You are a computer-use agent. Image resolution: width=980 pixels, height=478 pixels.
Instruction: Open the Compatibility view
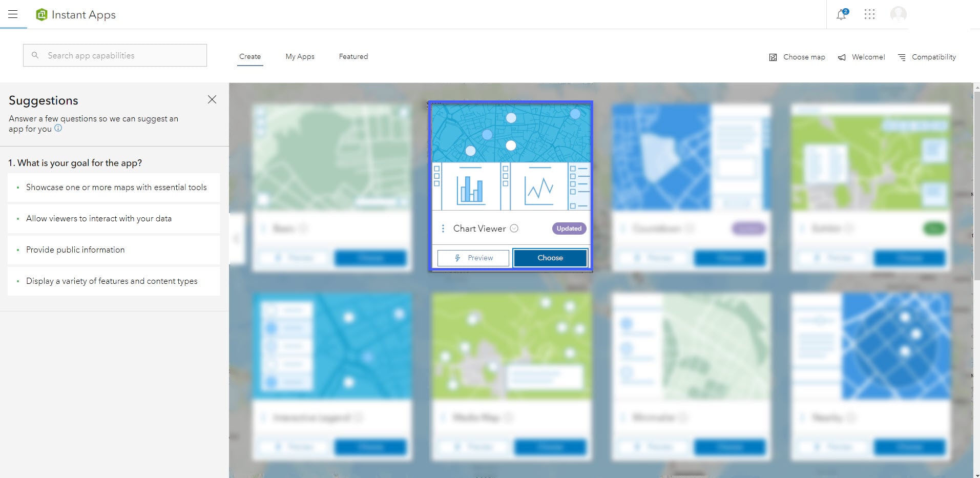coord(927,57)
